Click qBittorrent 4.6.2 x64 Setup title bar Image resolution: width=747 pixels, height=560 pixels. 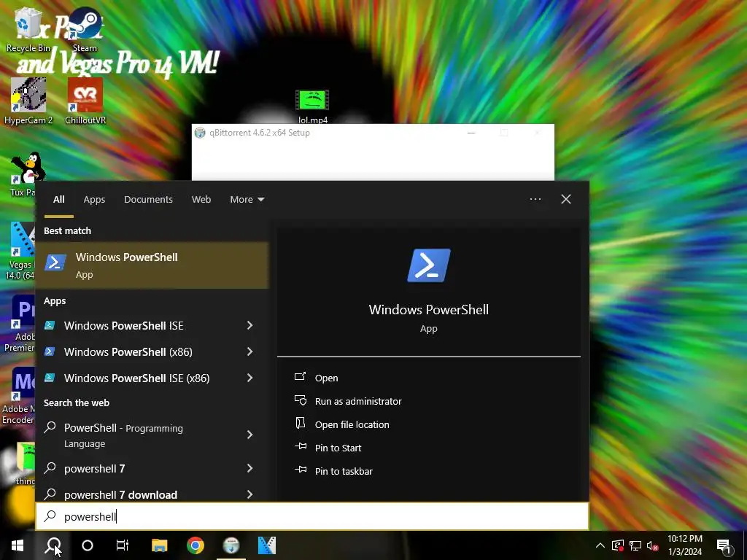(329, 133)
